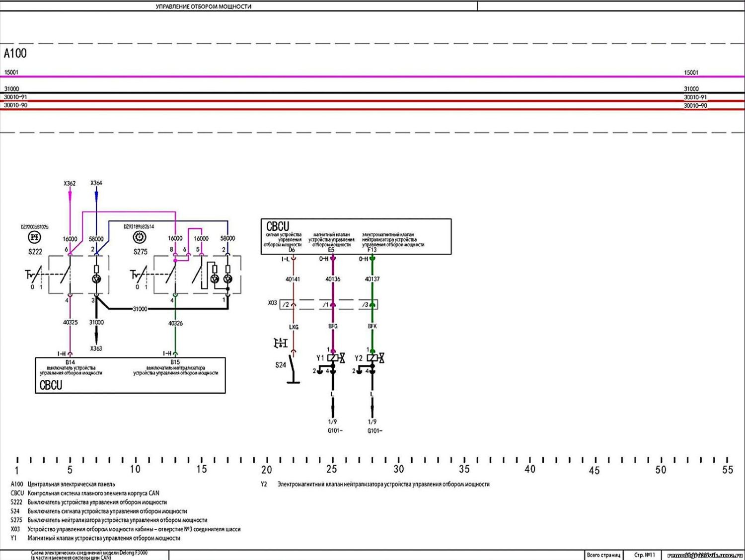745x560 pixels.
Task: Select the Y1 magnetic valve symbol
Action: (x=336, y=358)
